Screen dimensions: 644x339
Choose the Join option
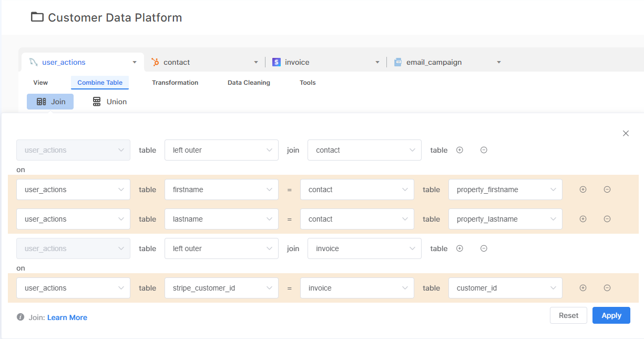[x=50, y=102]
